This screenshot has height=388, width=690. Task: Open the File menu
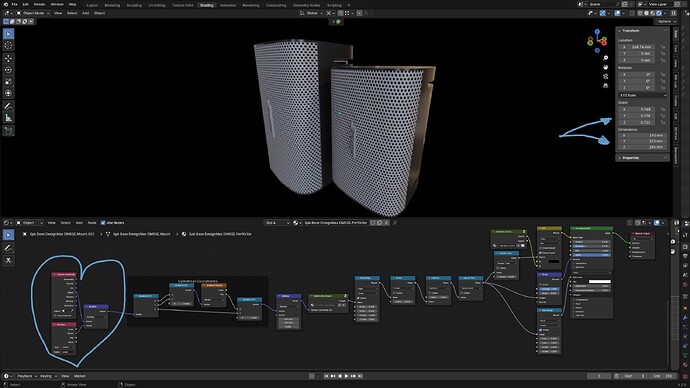[x=15, y=4]
